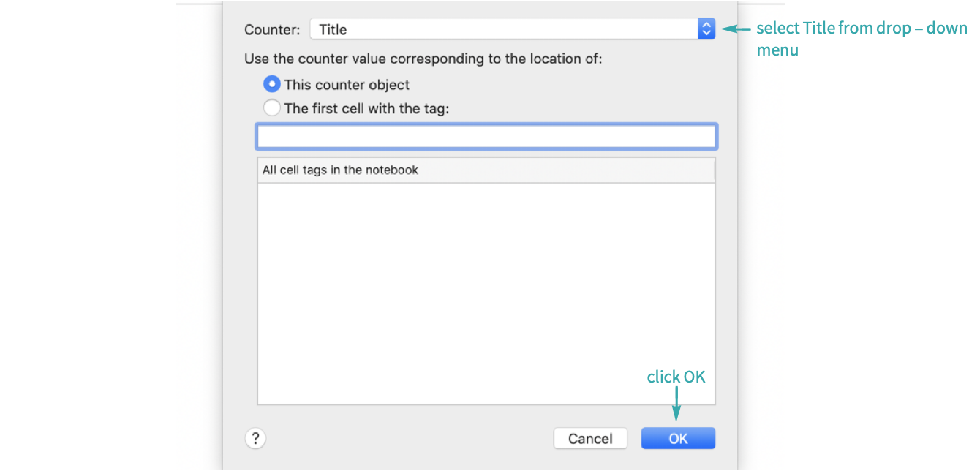Click "The first cell with the tag:" label

366,108
